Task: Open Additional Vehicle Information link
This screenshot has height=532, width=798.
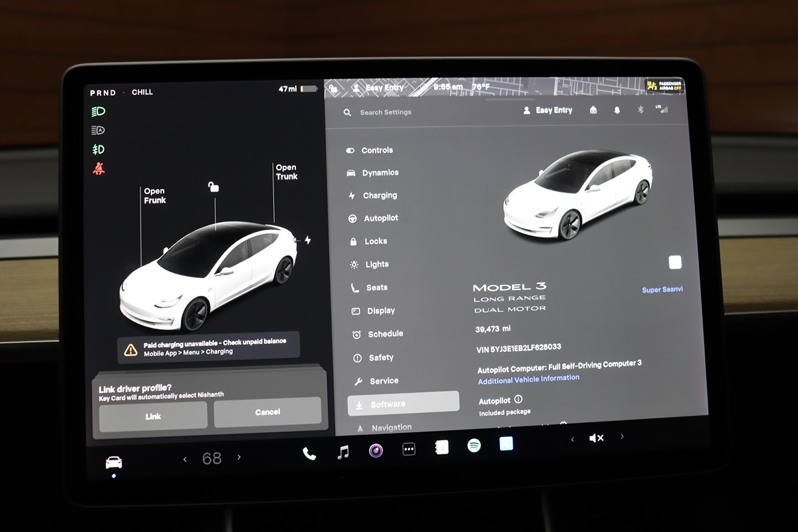Action: [528, 379]
